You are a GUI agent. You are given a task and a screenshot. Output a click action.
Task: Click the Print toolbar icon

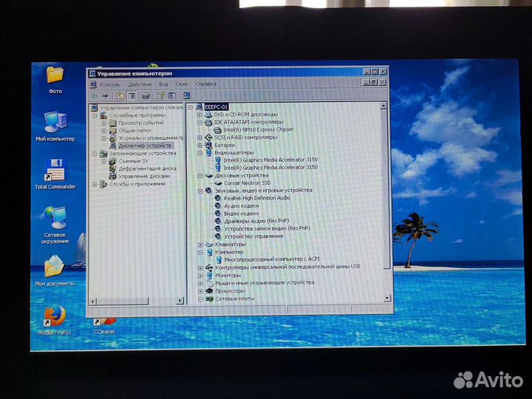pos(146,96)
